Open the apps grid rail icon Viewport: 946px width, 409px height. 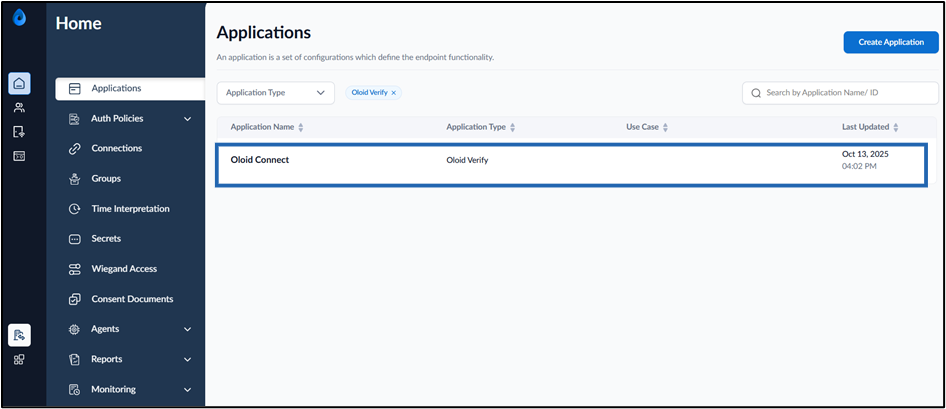click(x=19, y=360)
